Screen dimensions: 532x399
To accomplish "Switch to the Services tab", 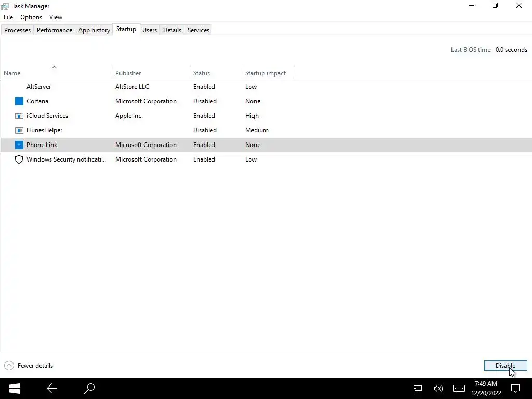I will pyautogui.click(x=198, y=30).
